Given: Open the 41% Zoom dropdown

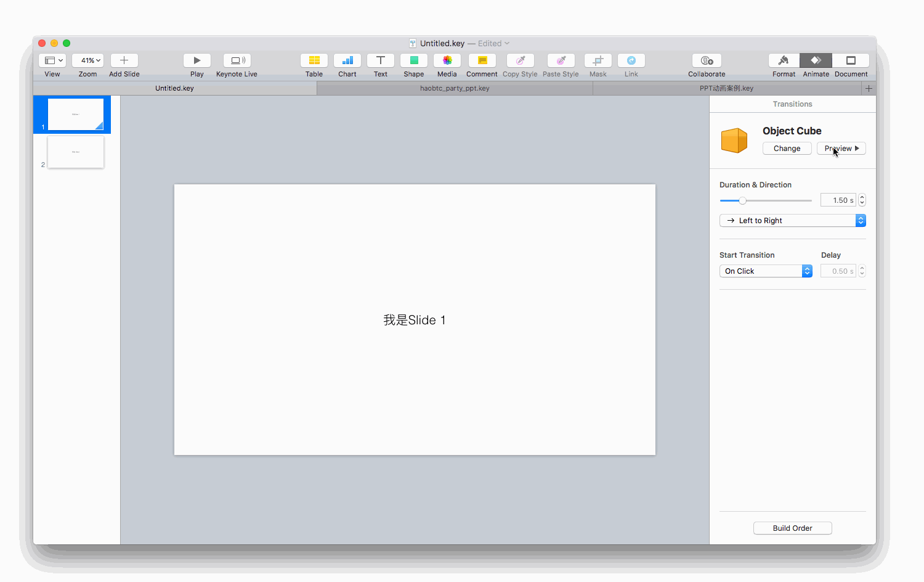Looking at the screenshot, I should coord(87,60).
